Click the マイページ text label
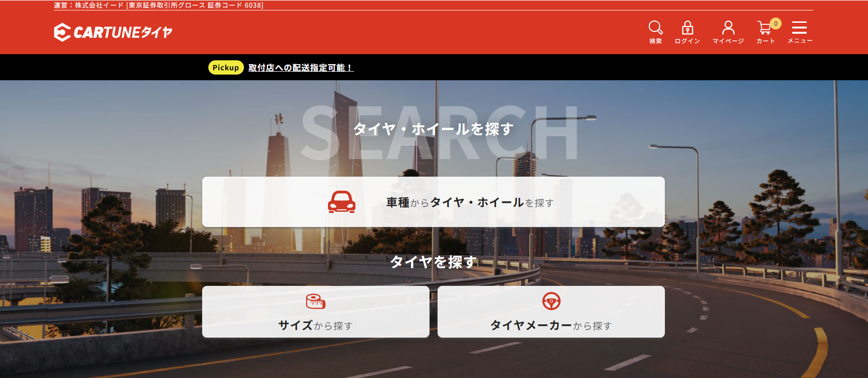 [728, 41]
